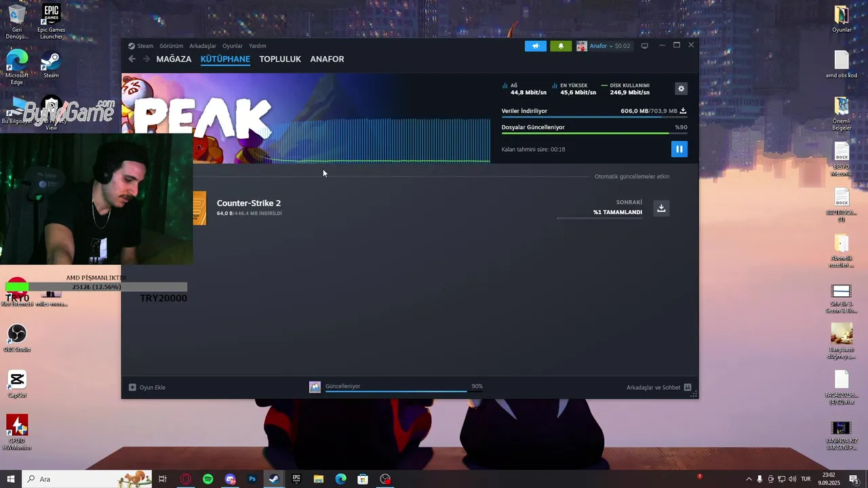
Task: Open Epic Games Launcher desktop icon
Action: (51, 22)
